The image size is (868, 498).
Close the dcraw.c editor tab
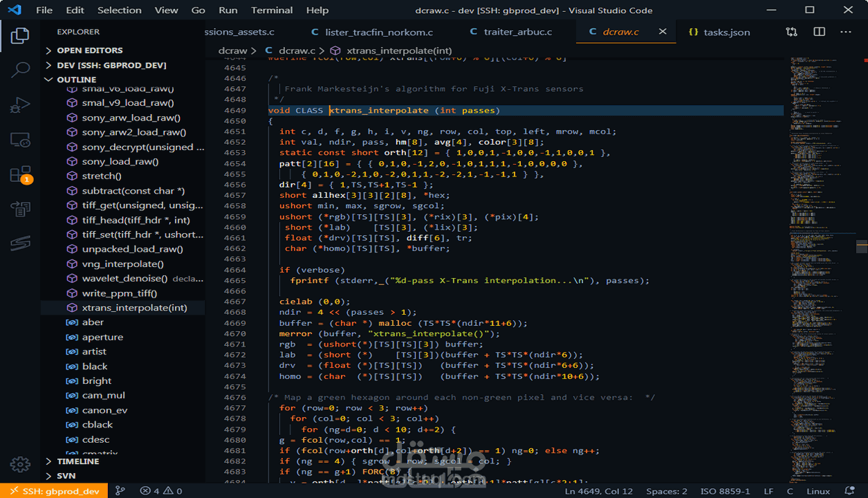pos(663,32)
